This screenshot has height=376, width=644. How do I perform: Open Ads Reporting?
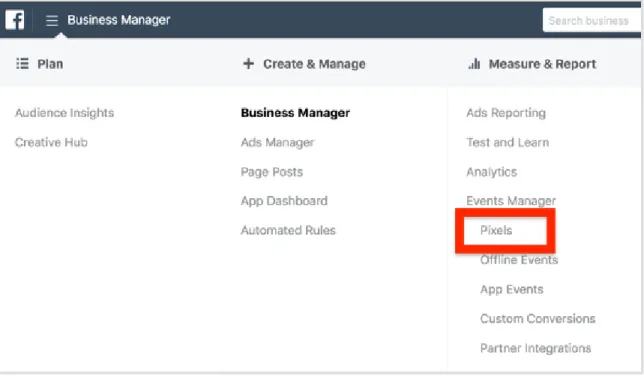506,113
